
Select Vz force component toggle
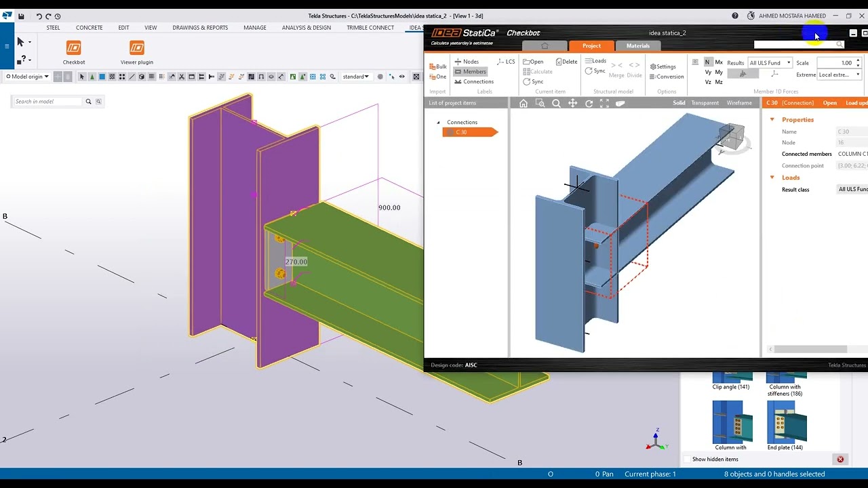point(708,82)
